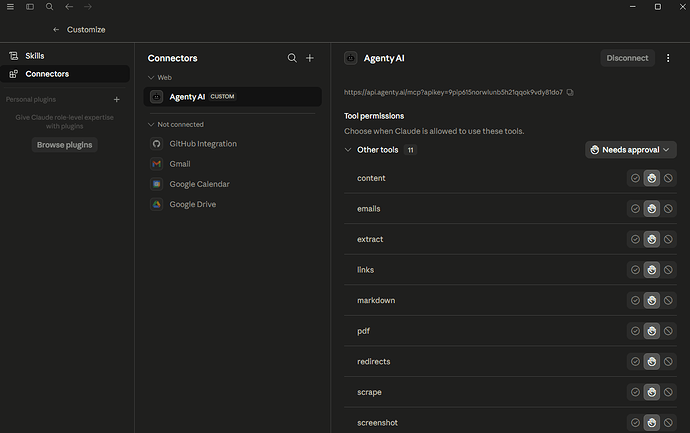Click the Agenty AI header robot icon
Viewport: 690px width, 433px height.
coord(351,58)
